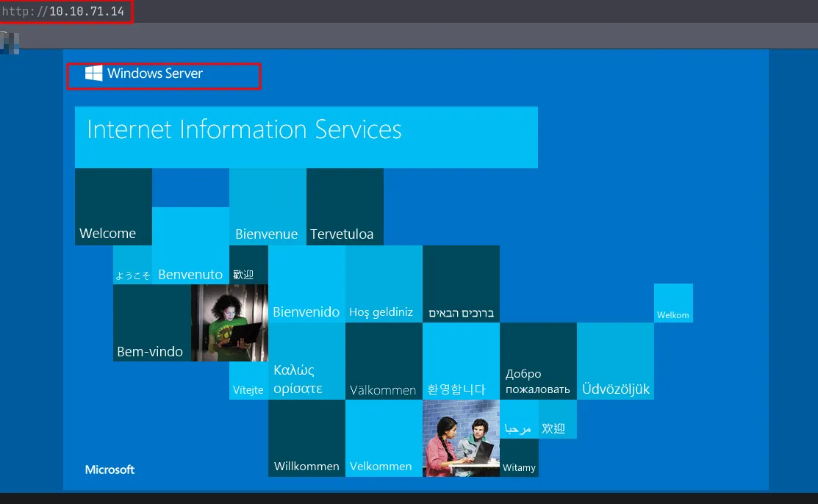
Task: Open the Swedish Välkommen tile
Action: coord(384,361)
